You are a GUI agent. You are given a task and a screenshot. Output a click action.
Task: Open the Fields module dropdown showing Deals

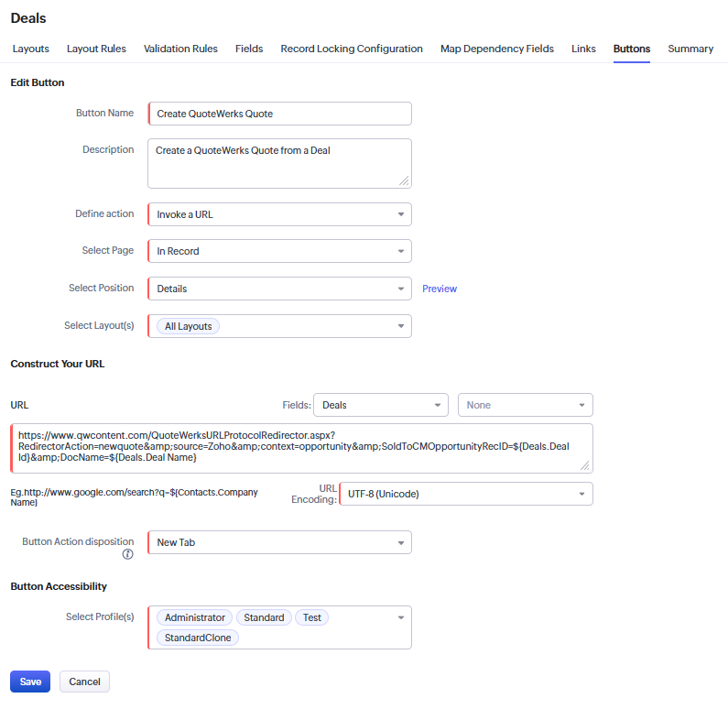point(381,406)
